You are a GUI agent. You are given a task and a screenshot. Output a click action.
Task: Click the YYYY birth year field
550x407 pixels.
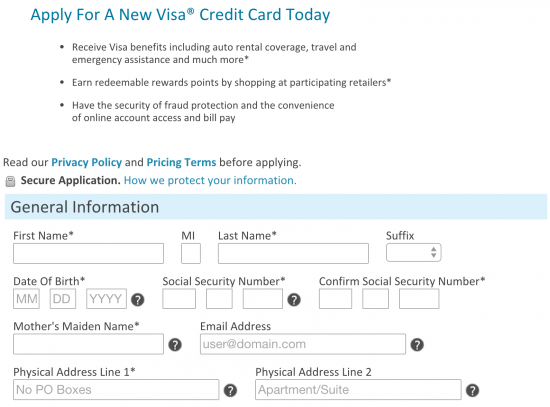point(107,299)
